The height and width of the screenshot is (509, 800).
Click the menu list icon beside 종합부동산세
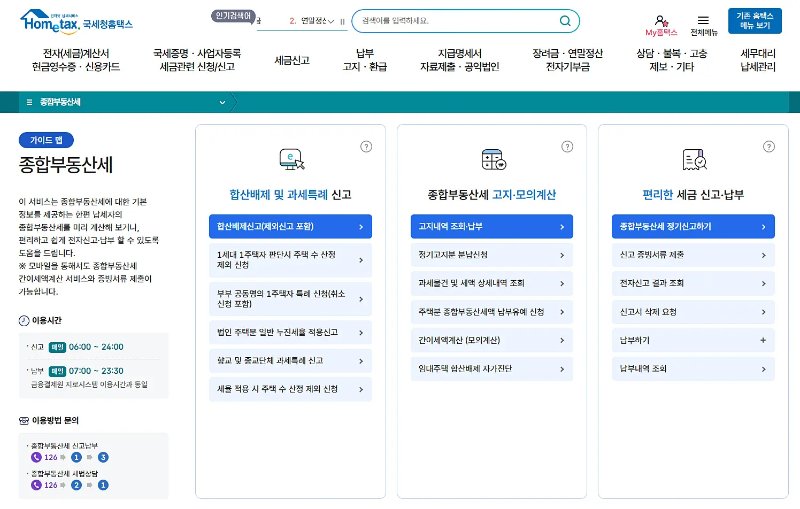(x=29, y=102)
